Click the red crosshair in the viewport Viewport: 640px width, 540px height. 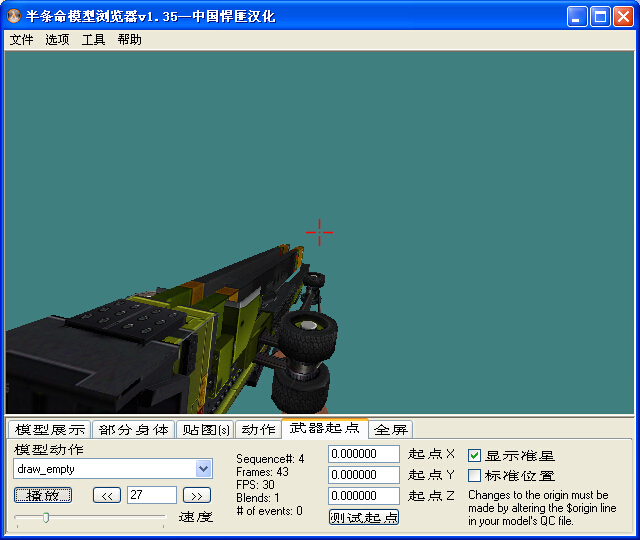click(319, 232)
